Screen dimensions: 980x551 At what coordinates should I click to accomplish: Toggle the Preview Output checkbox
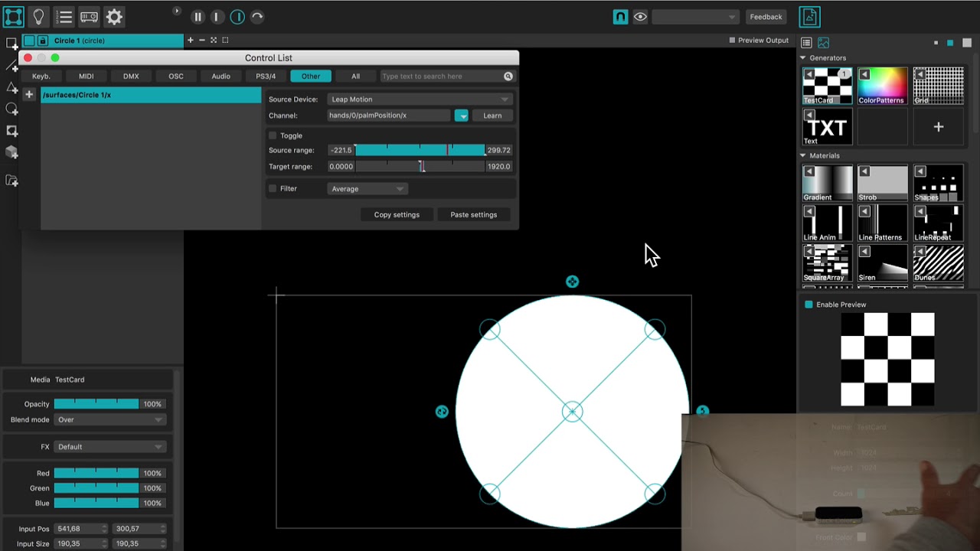[732, 41]
